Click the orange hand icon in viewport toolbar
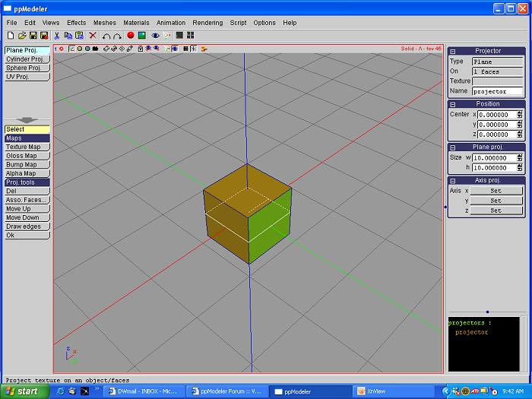Viewport: 532px width, 399px height. [x=204, y=49]
